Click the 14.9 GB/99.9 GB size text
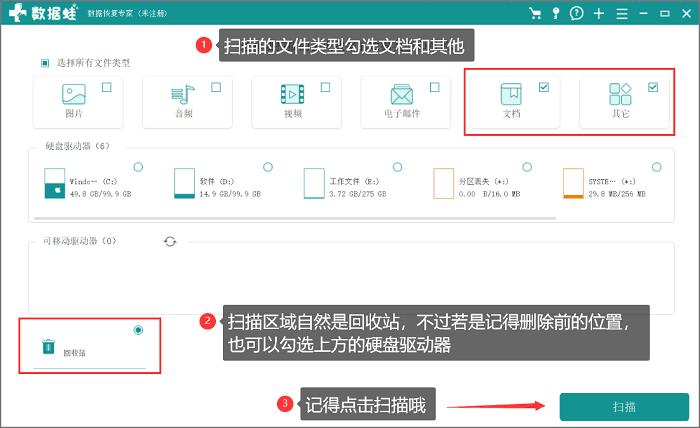This screenshot has height=428, width=700. tap(230, 194)
